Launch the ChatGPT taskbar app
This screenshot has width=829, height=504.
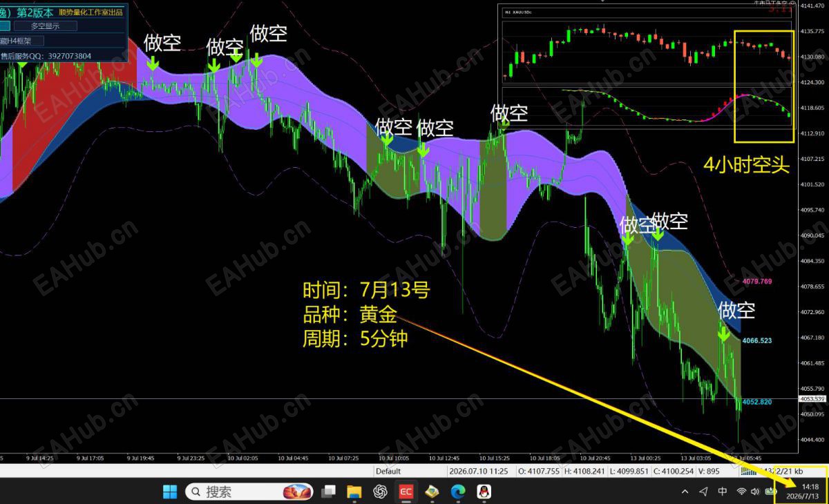pos(379,492)
